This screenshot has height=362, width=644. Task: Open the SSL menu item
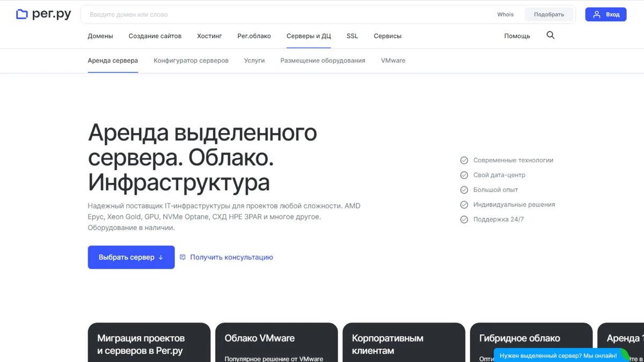point(352,36)
